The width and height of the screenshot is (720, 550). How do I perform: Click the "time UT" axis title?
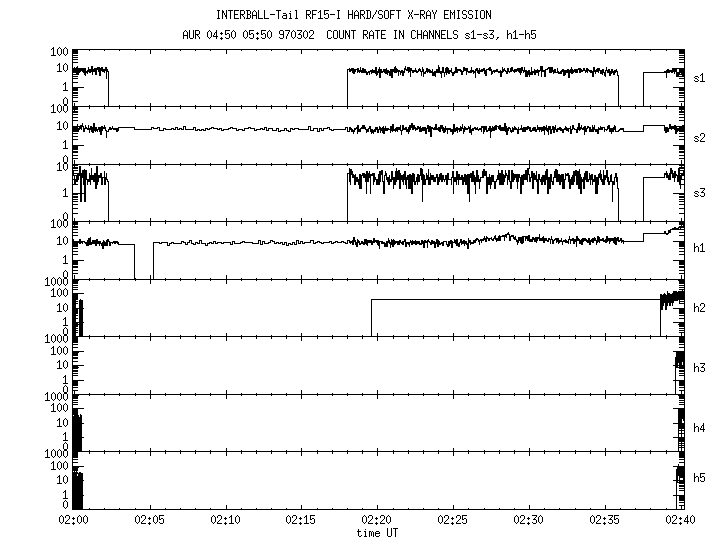(380, 534)
